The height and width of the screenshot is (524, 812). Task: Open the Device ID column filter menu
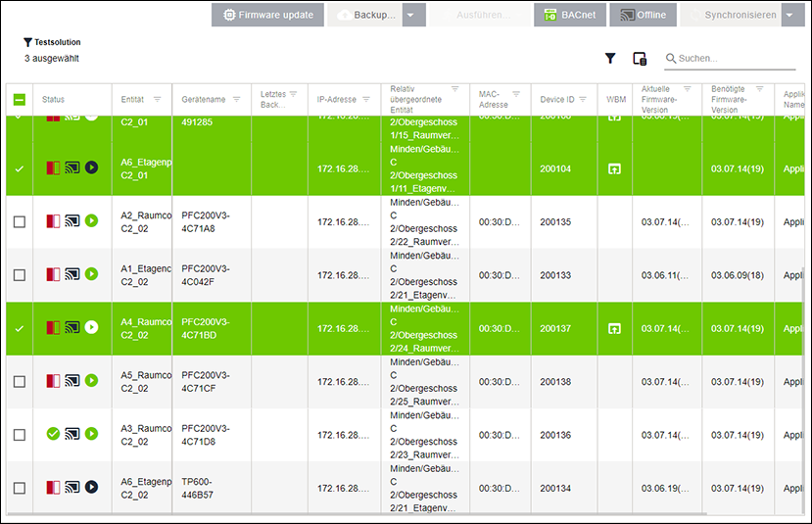584,99
